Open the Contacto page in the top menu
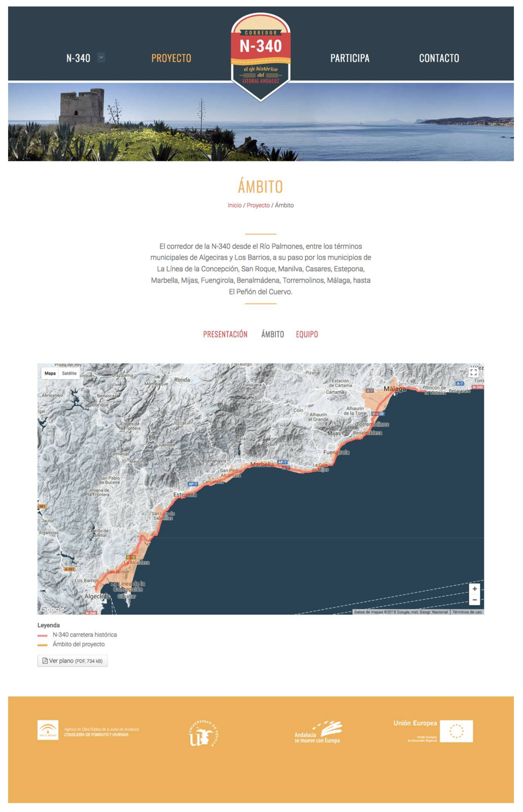This screenshot has height=812, width=523. pyautogui.click(x=439, y=58)
